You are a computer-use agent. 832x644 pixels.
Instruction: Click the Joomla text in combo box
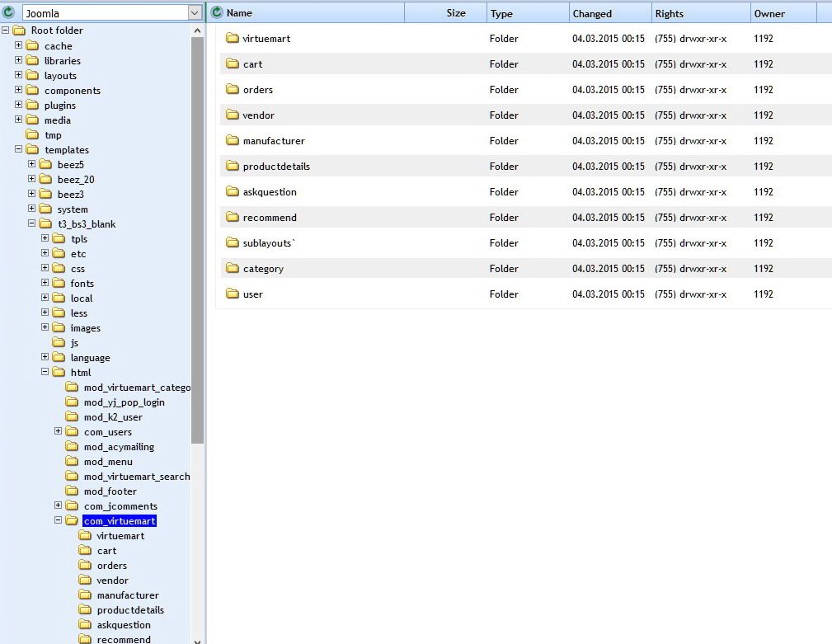point(42,13)
